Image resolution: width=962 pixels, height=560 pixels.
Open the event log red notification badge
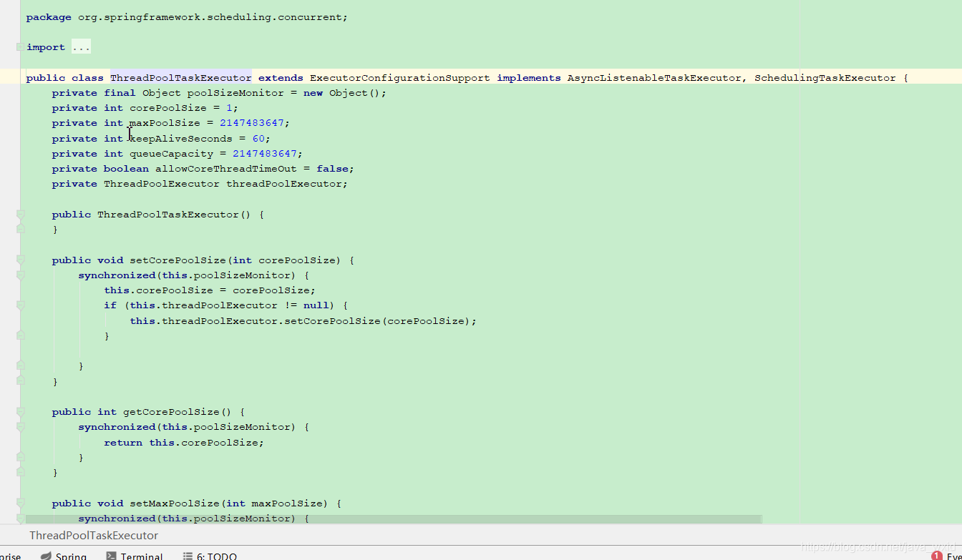937,556
